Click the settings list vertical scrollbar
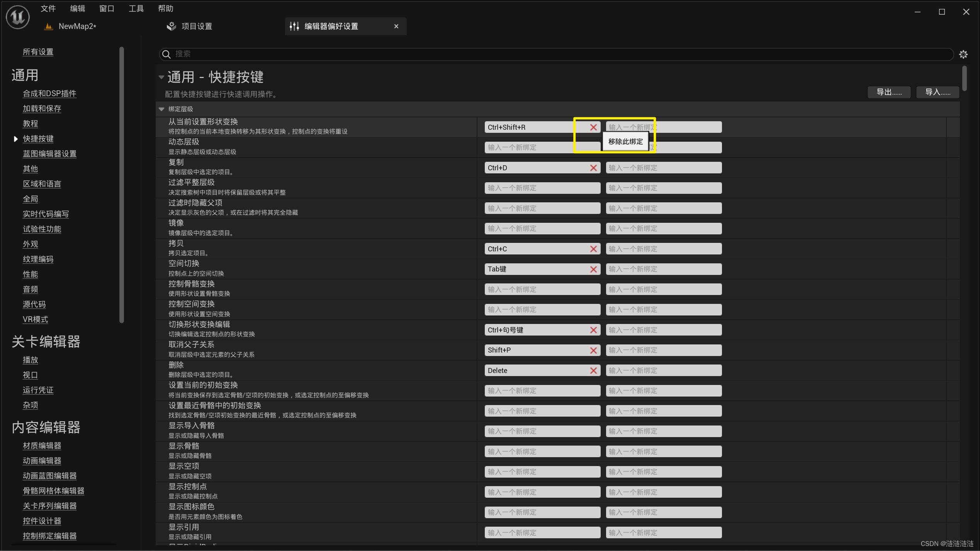Image resolution: width=980 pixels, height=551 pixels. point(964,79)
